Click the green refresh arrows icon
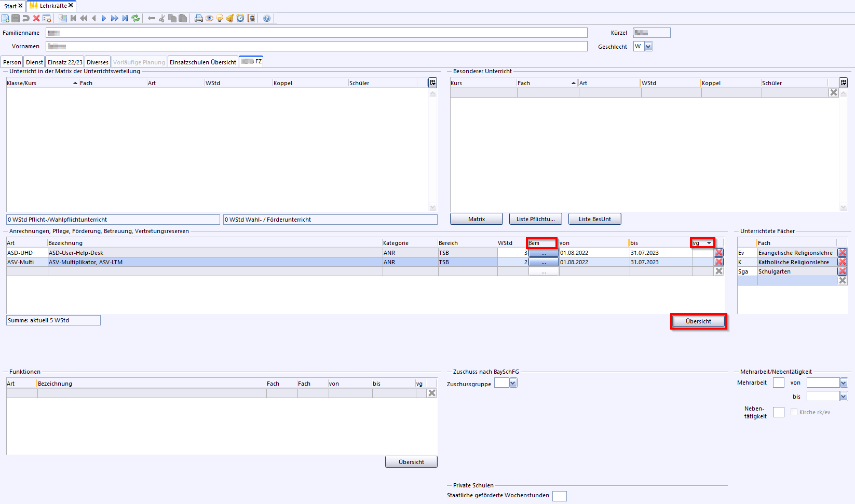 (x=135, y=18)
